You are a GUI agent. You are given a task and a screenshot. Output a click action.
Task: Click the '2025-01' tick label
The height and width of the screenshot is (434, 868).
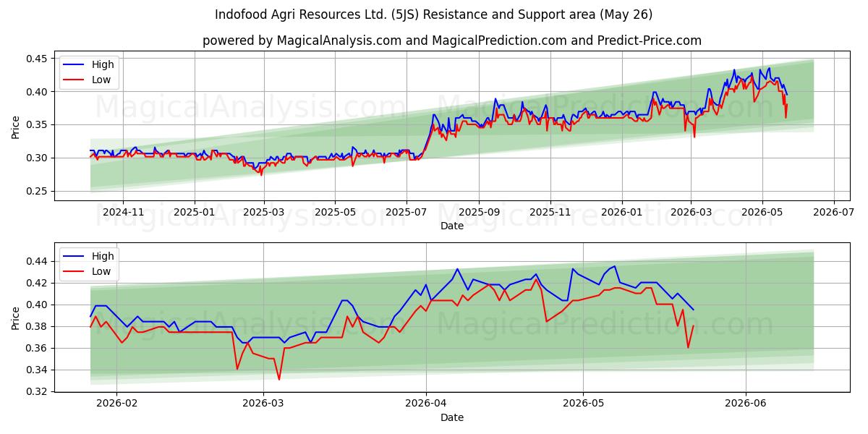[194, 212]
